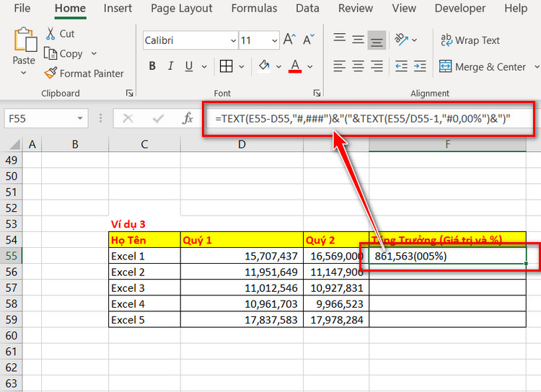Viewport: 541px width, 392px height.
Task: Select Quý 1 header cell
Action: (242, 240)
